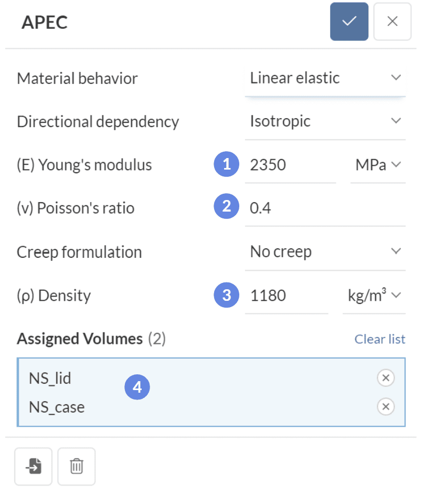Open the Material behavior dropdown
424x504 pixels.
325,79
